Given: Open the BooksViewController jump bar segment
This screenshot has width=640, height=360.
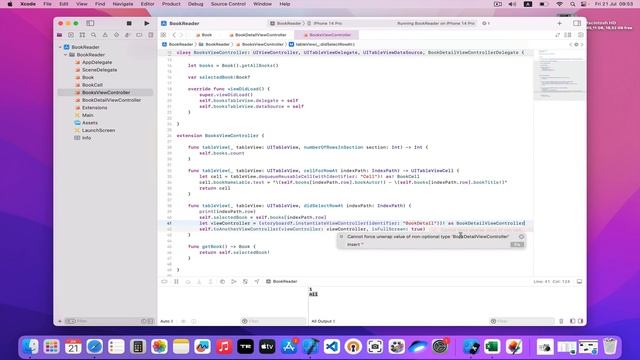Looking at the screenshot, I should pos(260,44).
